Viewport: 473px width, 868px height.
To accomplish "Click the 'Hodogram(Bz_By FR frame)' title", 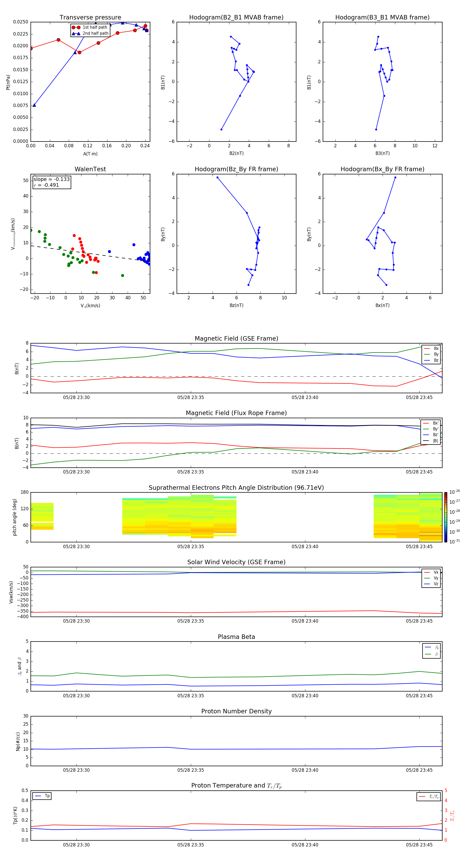I will [x=236, y=169].
